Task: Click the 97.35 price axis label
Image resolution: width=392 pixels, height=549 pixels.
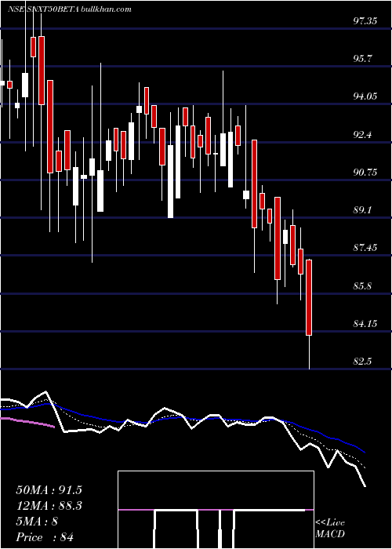Action: click(365, 21)
